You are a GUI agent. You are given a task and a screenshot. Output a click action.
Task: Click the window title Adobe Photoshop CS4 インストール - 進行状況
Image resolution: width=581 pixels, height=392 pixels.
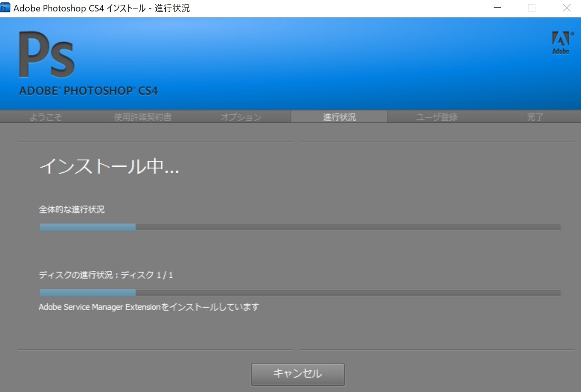[x=102, y=8]
